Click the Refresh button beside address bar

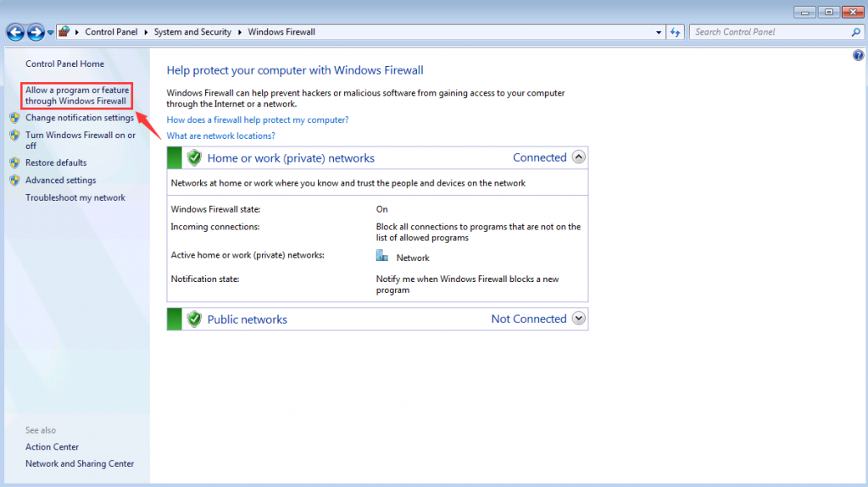pyautogui.click(x=675, y=32)
